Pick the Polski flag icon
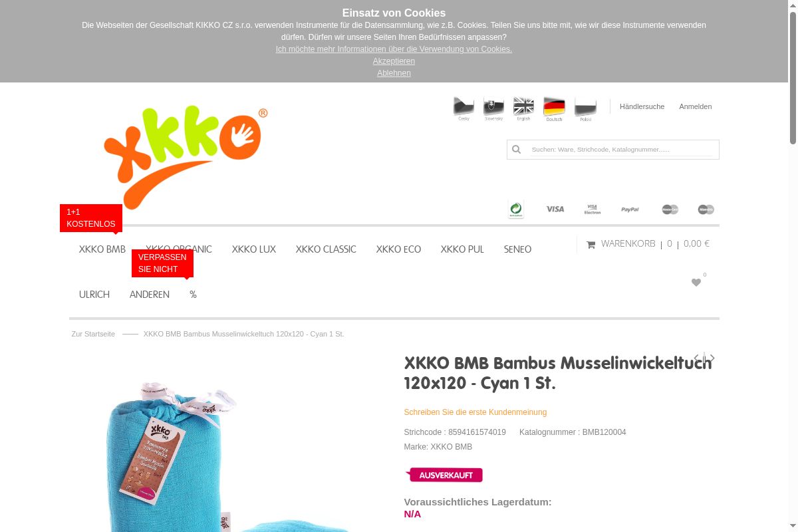The image size is (798, 532). click(x=585, y=108)
